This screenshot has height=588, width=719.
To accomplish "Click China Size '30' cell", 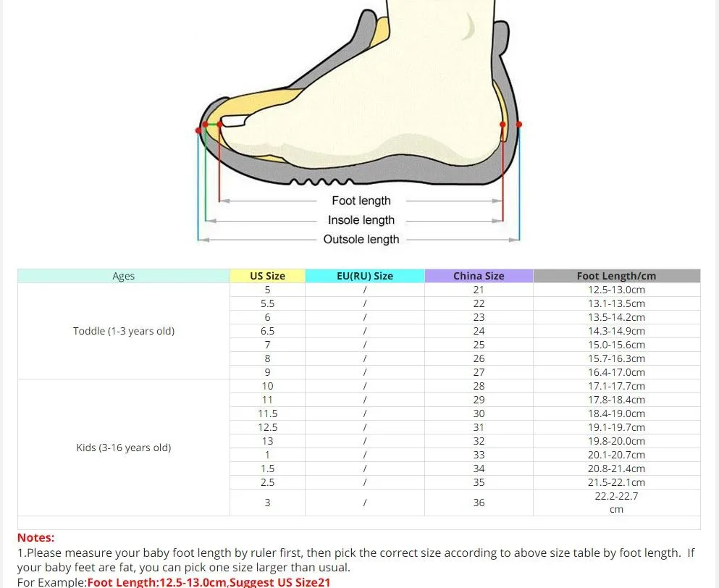I will [x=479, y=413].
